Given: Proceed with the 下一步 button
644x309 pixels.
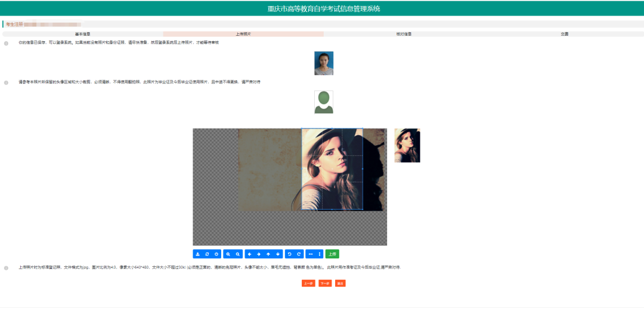Looking at the screenshot, I should 325,283.
